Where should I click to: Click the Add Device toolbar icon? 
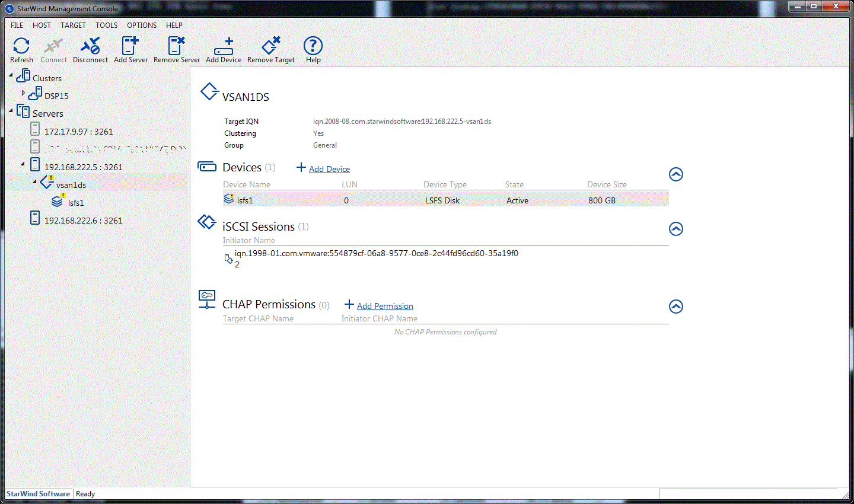(x=224, y=46)
